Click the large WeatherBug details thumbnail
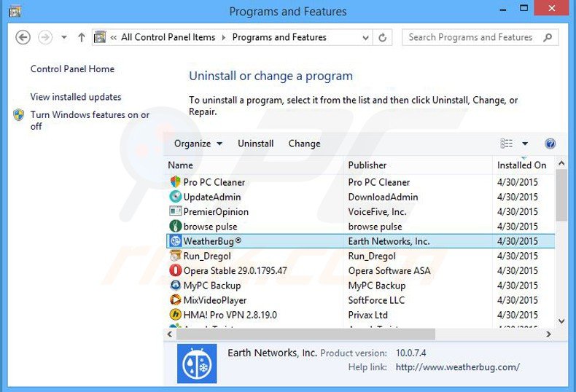 [x=197, y=364]
